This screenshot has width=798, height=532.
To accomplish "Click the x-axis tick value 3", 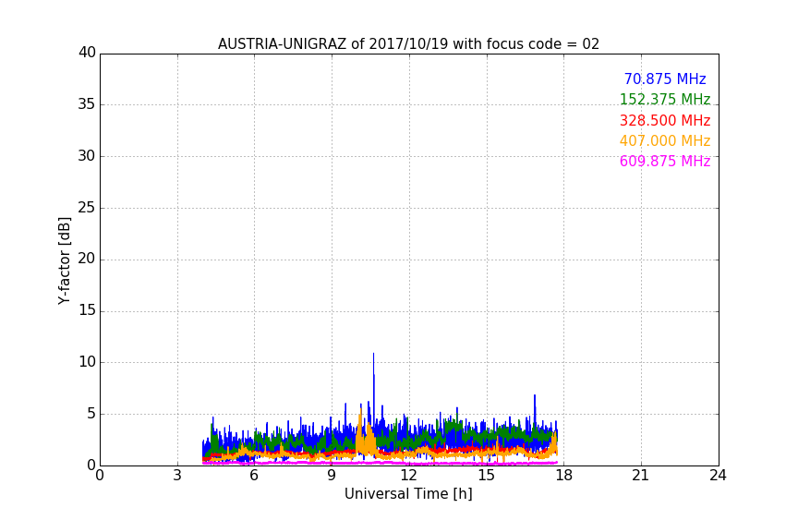I will [x=177, y=476].
